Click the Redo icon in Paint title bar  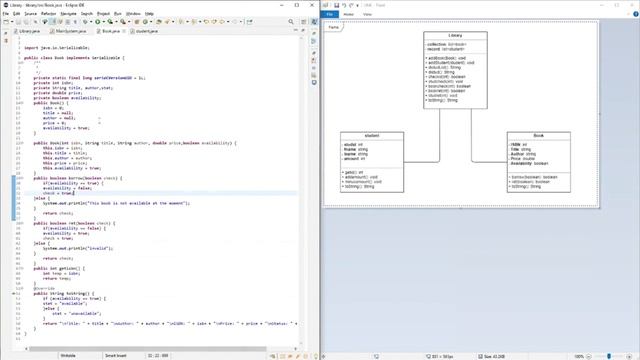[351, 5]
